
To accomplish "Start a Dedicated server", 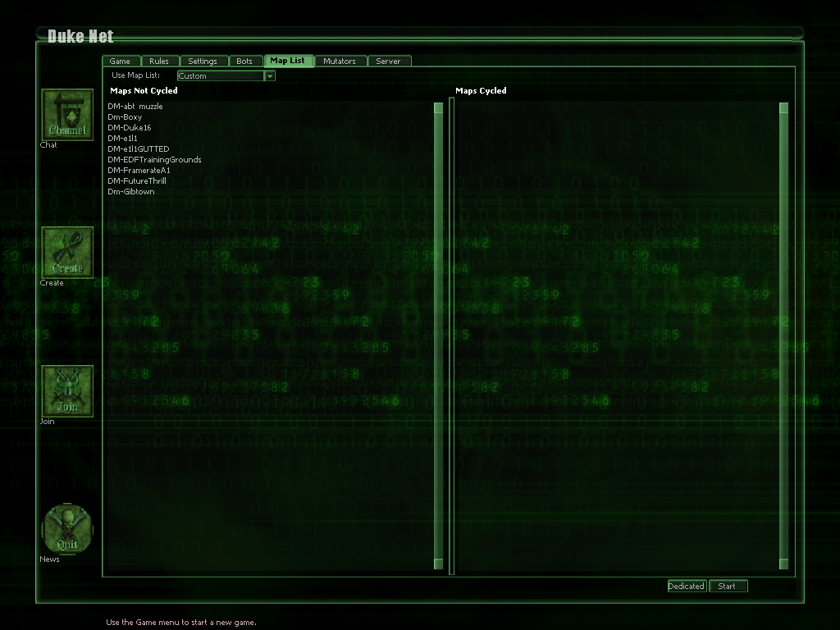I will click(x=687, y=586).
